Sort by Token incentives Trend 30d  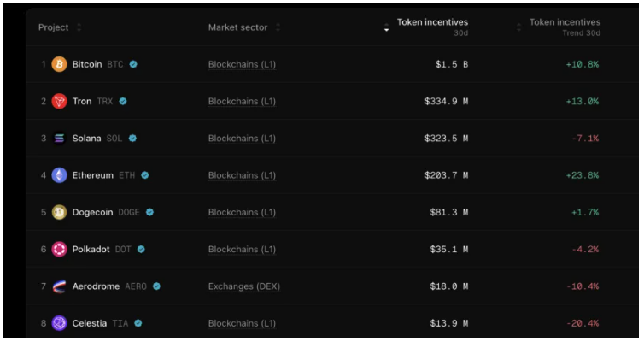[x=518, y=27]
